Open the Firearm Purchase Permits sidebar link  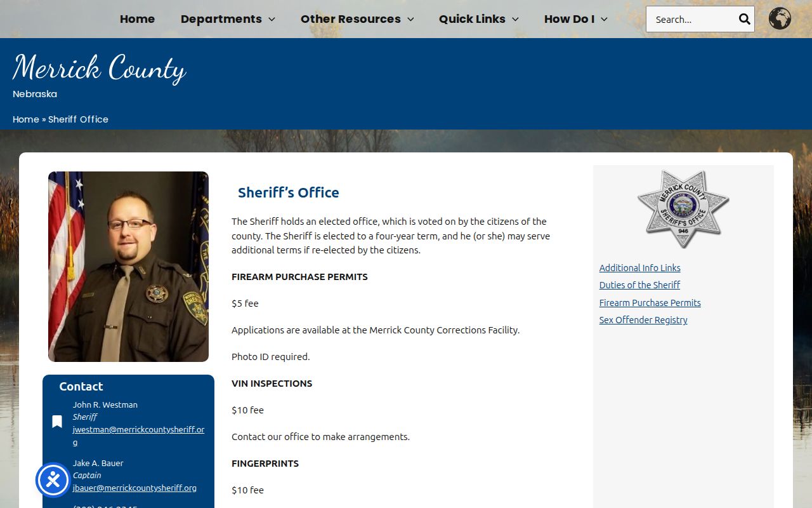[650, 303]
